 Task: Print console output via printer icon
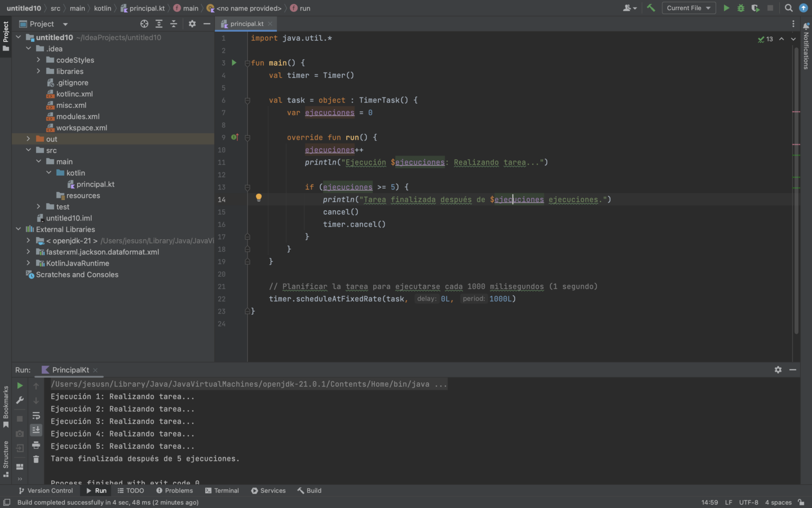tap(36, 445)
